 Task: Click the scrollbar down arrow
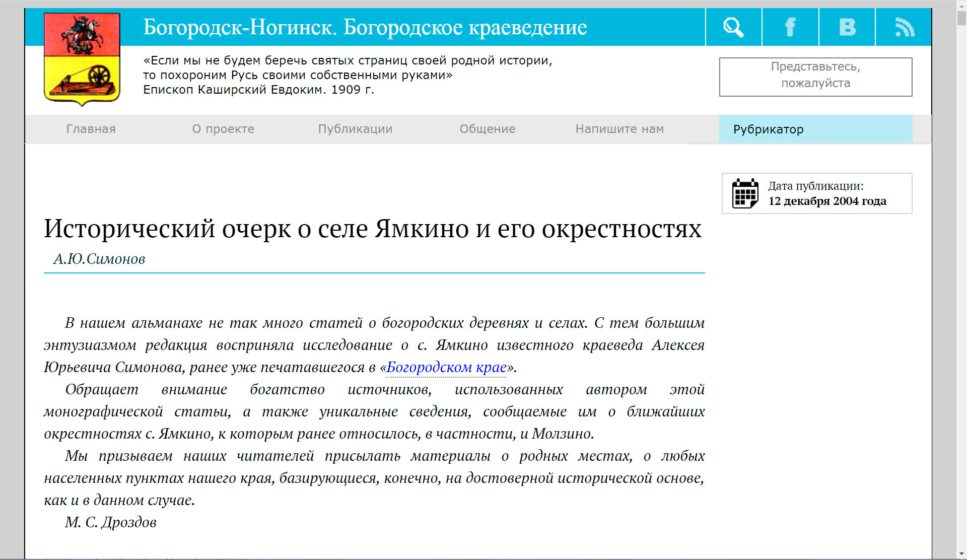click(x=961, y=555)
